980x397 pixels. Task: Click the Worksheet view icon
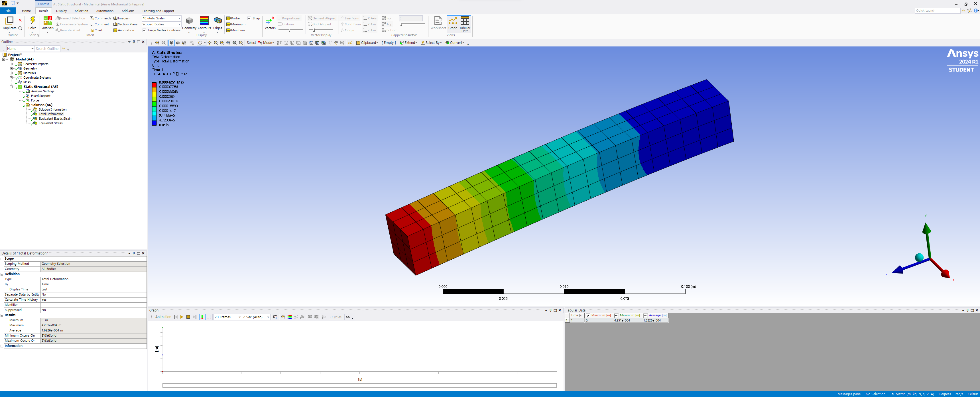[438, 23]
